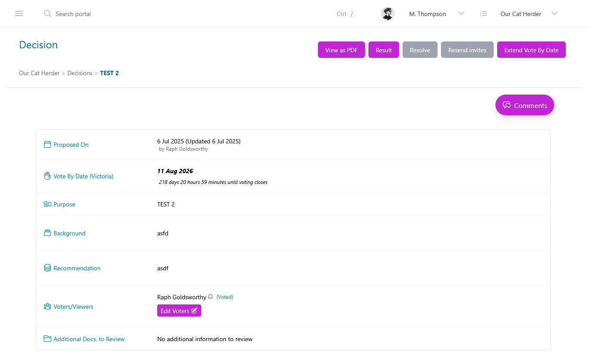Screen dimensions: 590x364
Task: Open Decisions from the breadcrumb trail
Action: pos(80,73)
